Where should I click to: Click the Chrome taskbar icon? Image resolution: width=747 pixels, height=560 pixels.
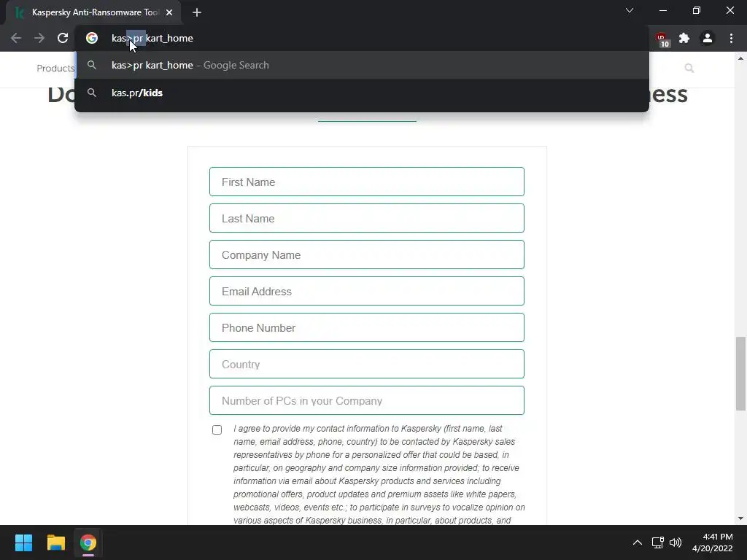pyautogui.click(x=88, y=542)
